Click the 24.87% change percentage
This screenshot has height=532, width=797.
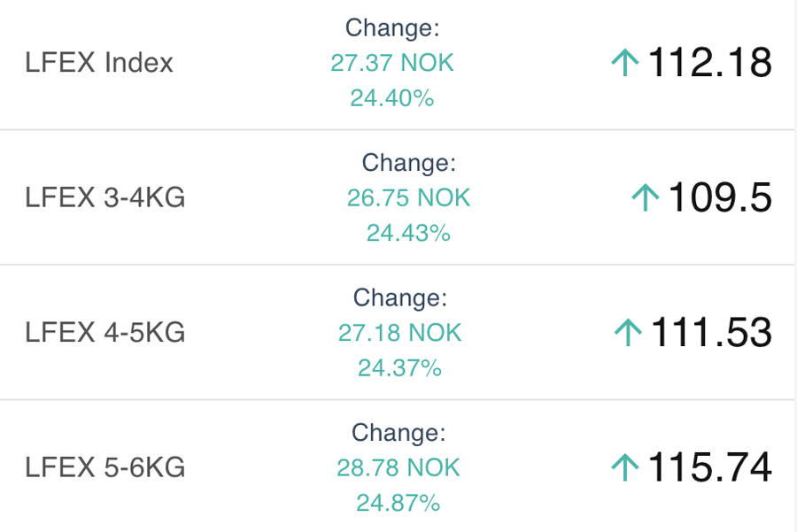(x=398, y=503)
